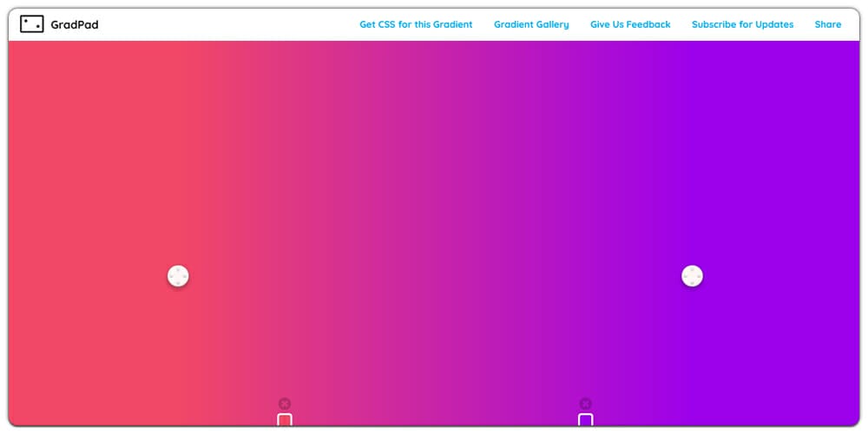This screenshot has width=868, height=434.
Task: Grab the right gradient position handle
Action: point(692,276)
